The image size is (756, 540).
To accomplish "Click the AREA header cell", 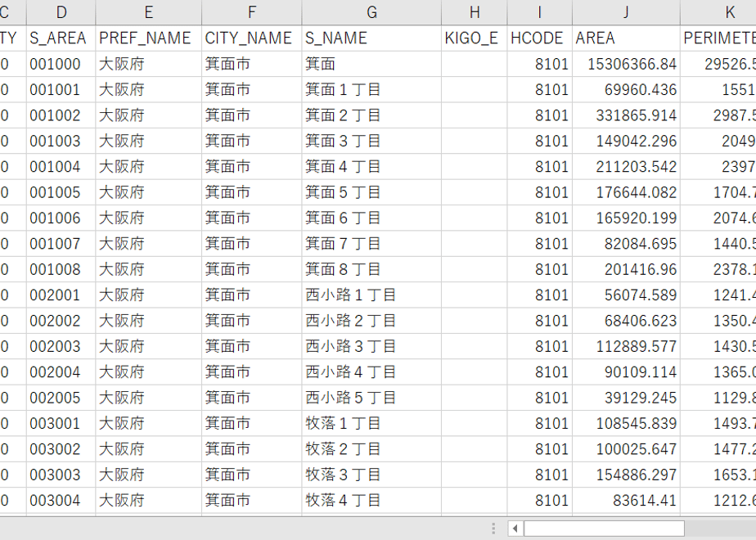I will pos(626,38).
